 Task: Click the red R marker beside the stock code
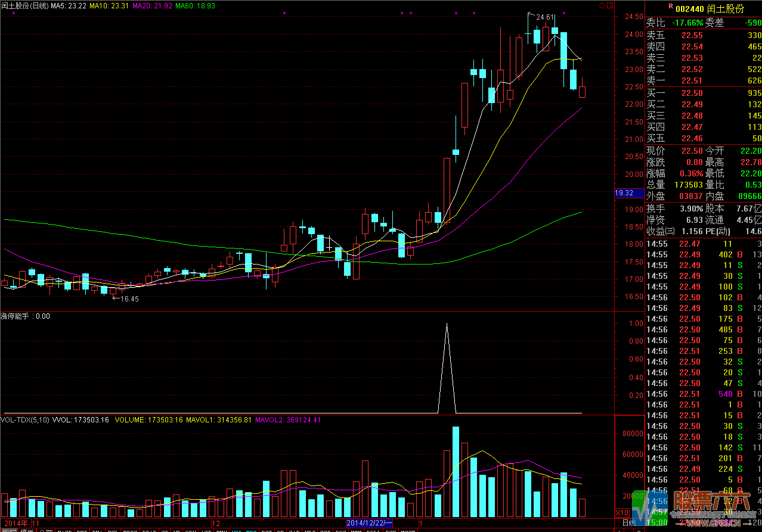coord(671,7)
